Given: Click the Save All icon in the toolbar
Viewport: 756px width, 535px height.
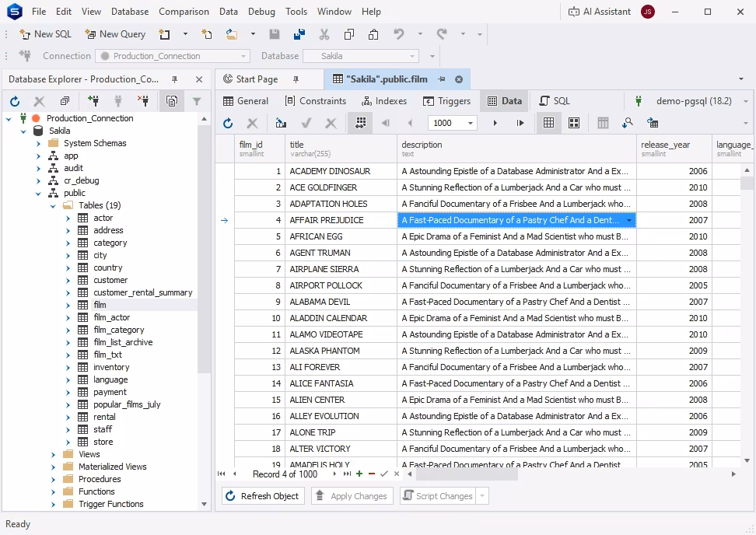Looking at the screenshot, I should 299,34.
